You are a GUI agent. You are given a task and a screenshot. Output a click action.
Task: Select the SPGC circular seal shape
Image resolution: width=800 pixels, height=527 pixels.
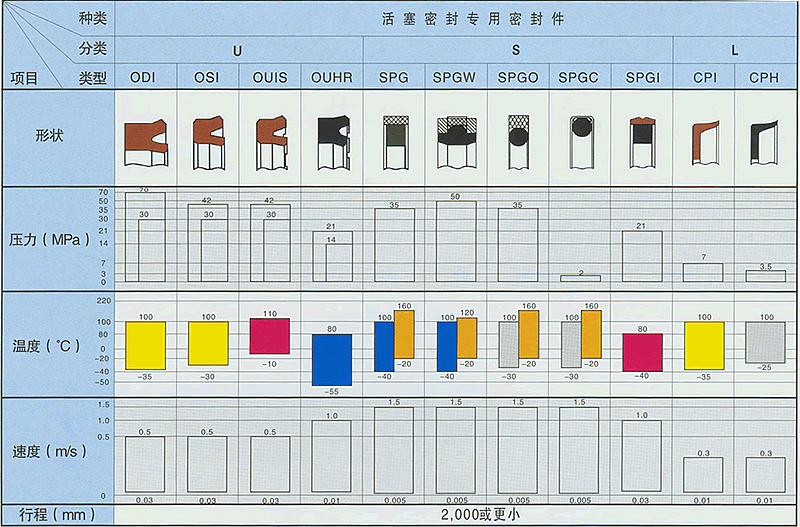580,142
